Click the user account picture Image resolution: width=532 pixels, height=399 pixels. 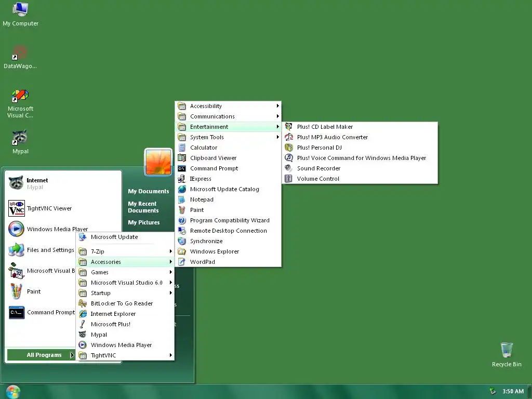tap(158, 162)
